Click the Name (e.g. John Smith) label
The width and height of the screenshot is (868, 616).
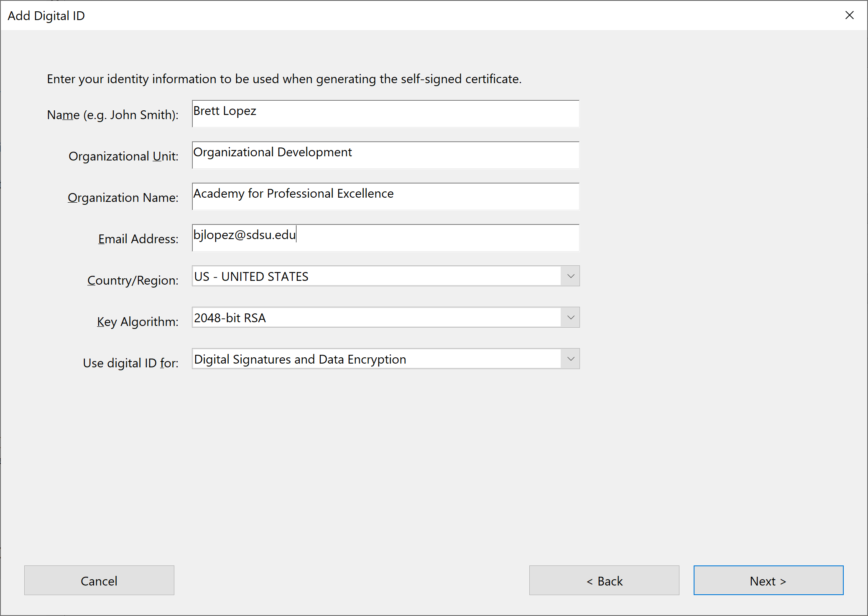click(112, 115)
